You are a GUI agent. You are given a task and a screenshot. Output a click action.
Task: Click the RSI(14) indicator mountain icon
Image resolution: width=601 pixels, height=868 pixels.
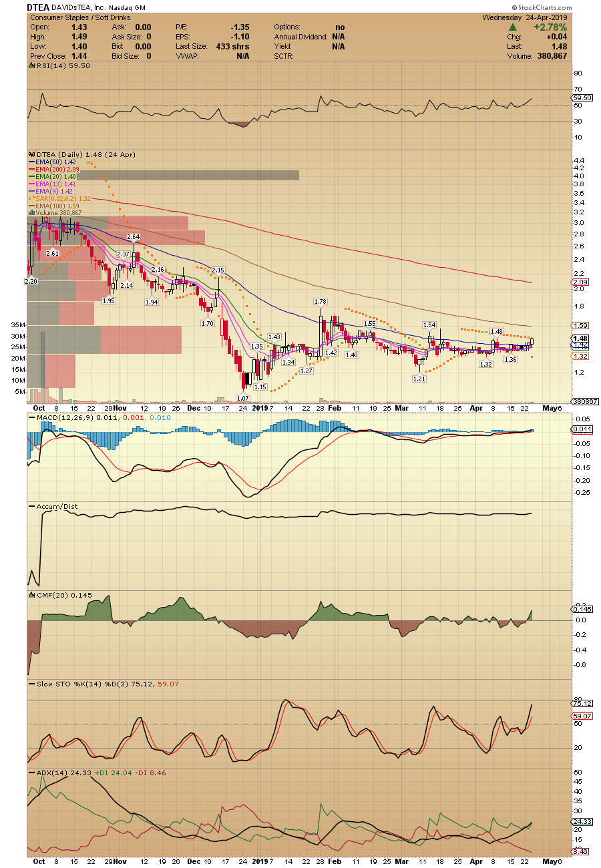[31, 66]
